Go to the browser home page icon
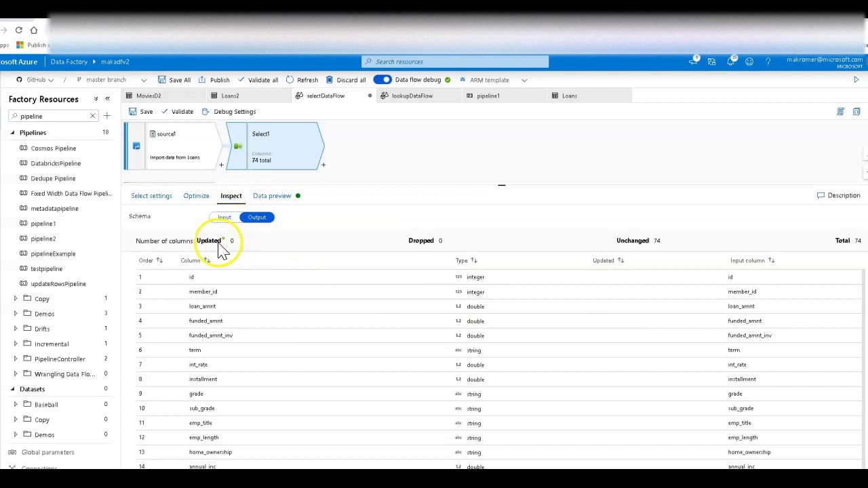 click(34, 30)
